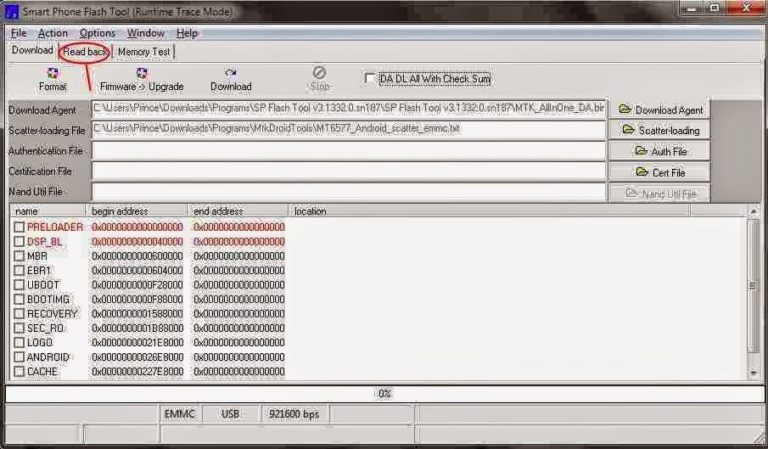Image resolution: width=768 pixels, height=449 pixels.
Task: Sort by the end address column header
Action: tap(239, 211)
